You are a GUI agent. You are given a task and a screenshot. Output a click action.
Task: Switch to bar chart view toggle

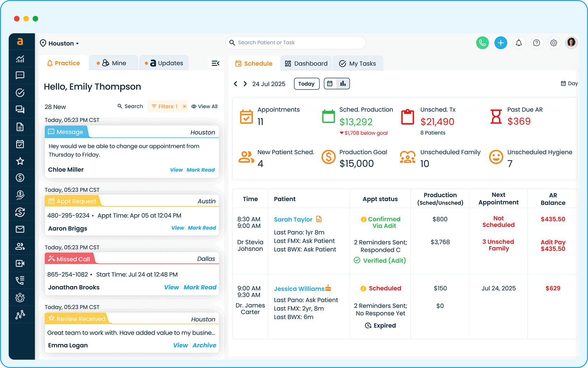pyautogui.click(x=343, y=84)
